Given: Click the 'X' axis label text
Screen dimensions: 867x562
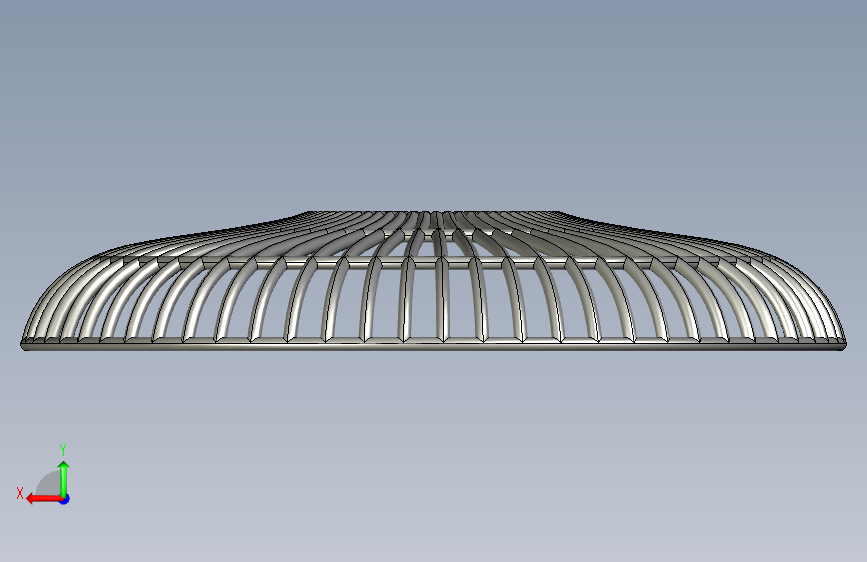Looking at the screenshot, I should [20, 493].
